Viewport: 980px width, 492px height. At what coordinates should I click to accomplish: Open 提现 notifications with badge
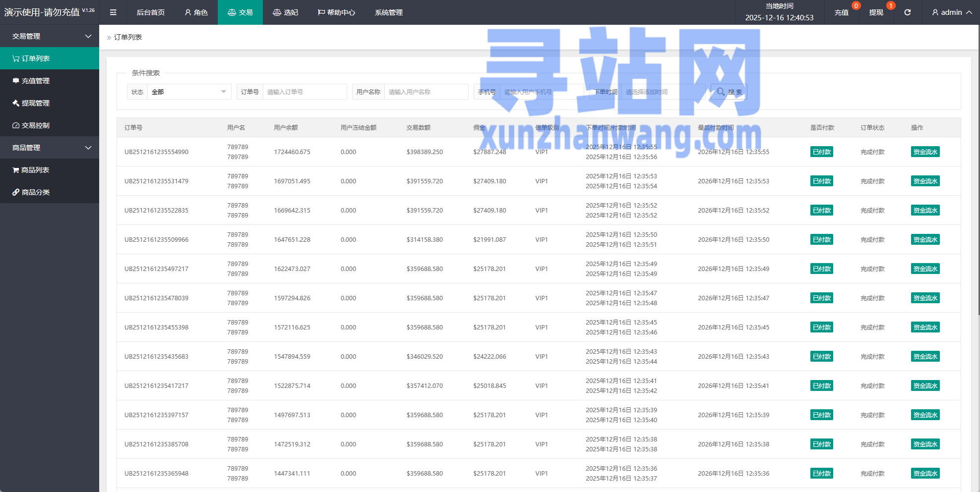click(876, 12)
